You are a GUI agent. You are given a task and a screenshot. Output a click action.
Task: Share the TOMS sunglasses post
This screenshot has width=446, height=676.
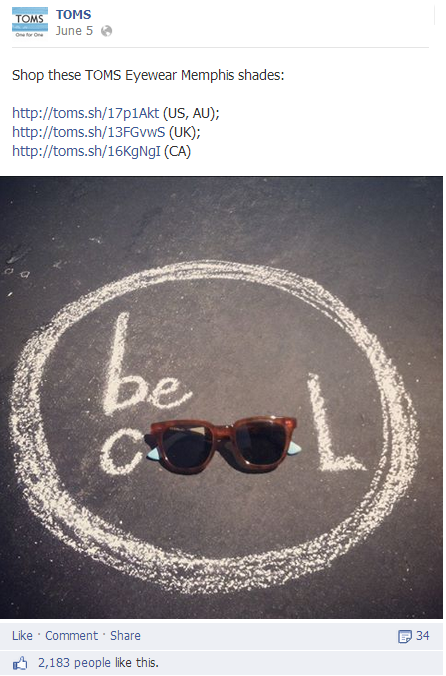tap(125, 635)
